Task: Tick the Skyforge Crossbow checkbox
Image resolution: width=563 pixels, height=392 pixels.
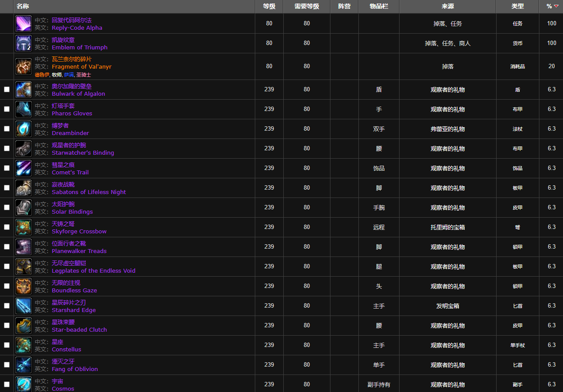Action: click(7, 227)
